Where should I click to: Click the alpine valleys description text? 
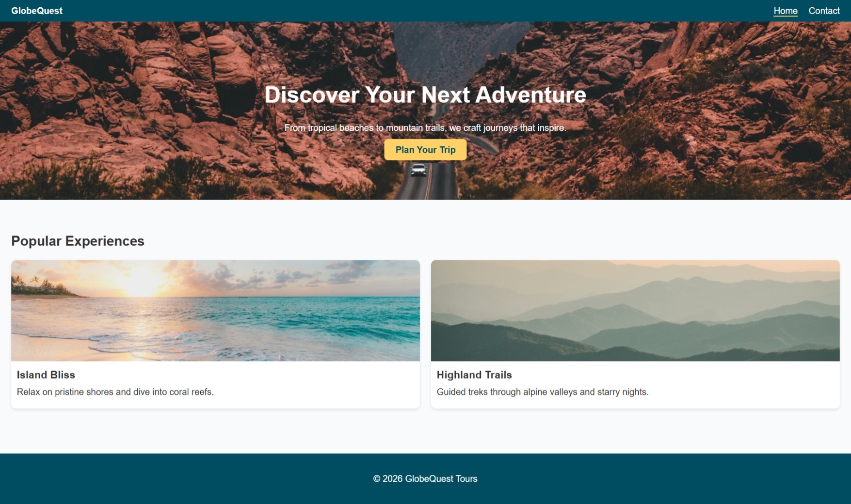click(x=543, y=392)
